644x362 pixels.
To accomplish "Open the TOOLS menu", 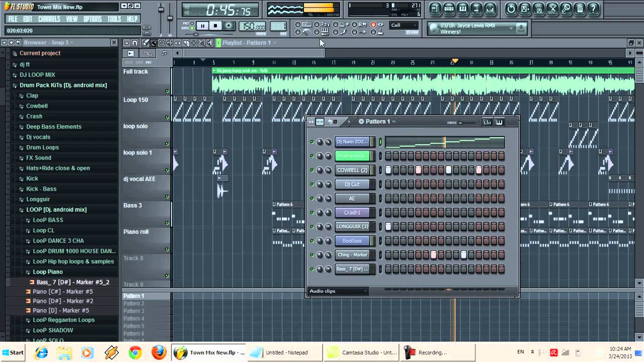I will click(114, 19).
